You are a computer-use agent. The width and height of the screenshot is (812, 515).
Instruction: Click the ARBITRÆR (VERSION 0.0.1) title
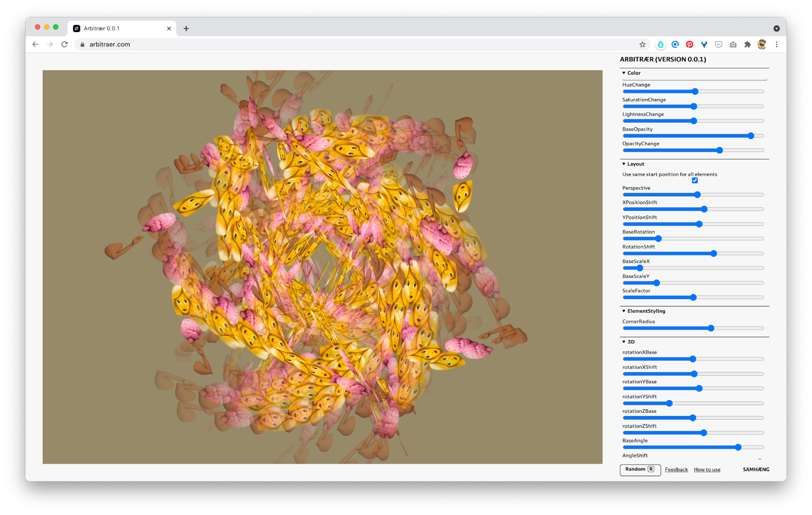(x=663, y=59)
